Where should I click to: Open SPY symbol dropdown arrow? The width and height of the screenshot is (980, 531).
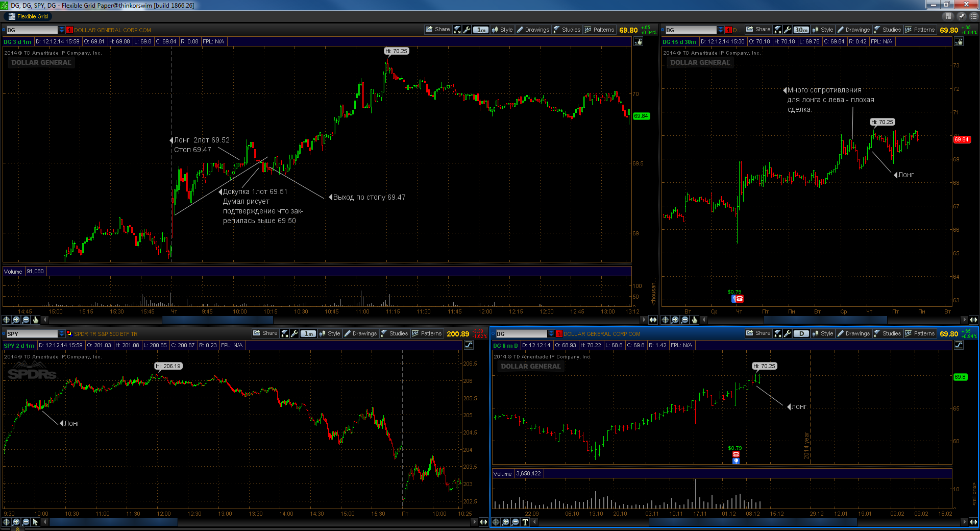click(62, 334)
